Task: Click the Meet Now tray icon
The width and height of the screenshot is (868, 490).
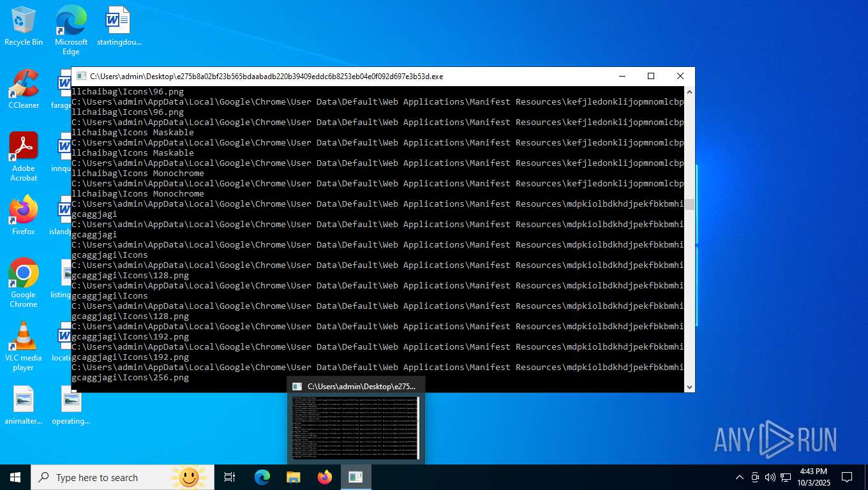Action: (755, 477)
